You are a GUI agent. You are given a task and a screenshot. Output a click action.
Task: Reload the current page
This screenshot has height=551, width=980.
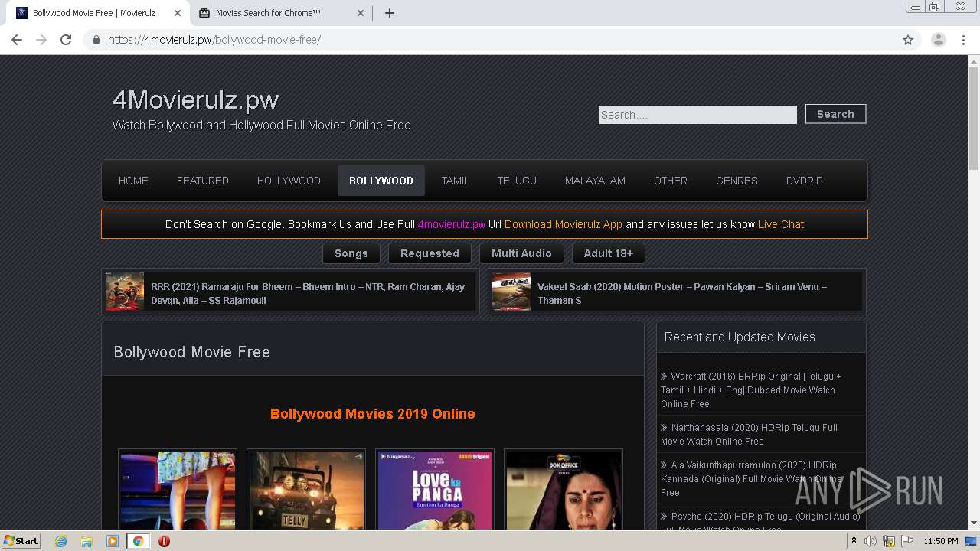click(66, 40)
